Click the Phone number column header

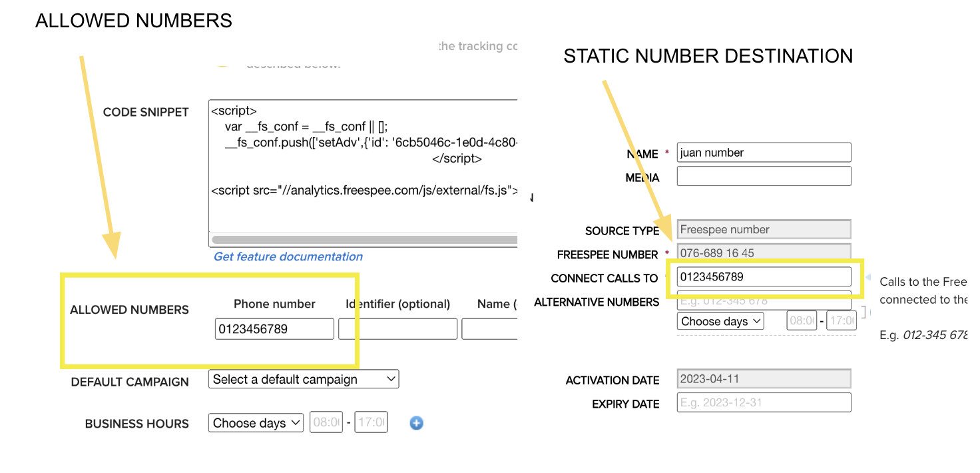(x=274, y=304)
